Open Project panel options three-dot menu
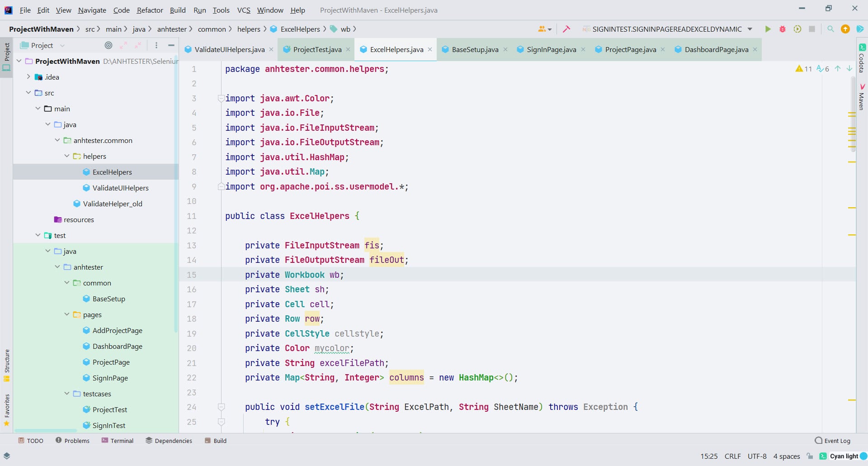 [156, 45]
